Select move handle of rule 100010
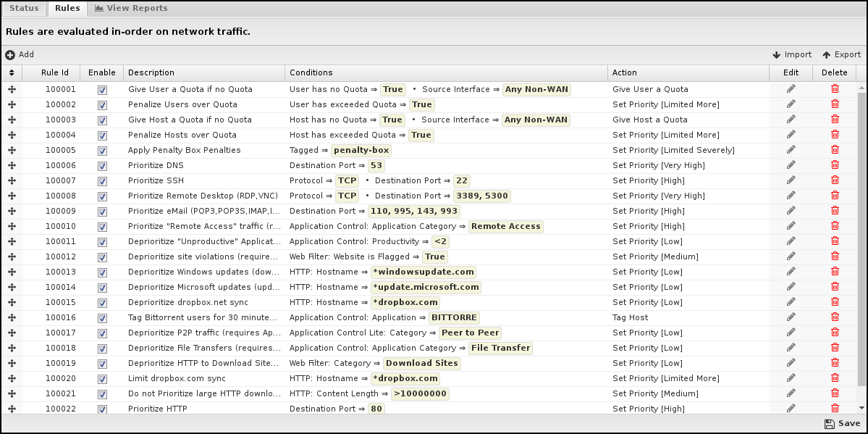The image size is (868, 434). coord(12,226)
